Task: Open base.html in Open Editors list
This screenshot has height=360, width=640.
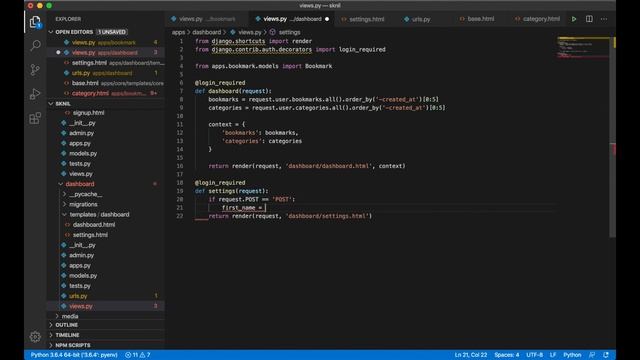Action: click(x=106, y=83)
